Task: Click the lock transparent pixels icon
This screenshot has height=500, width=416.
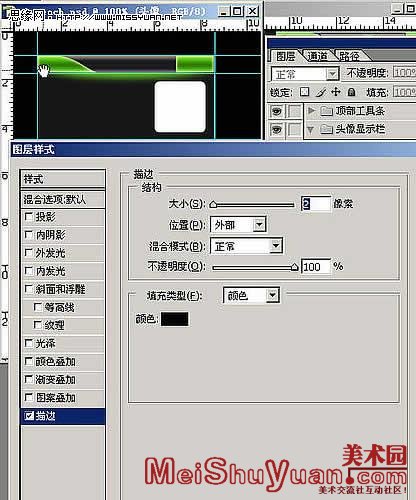Action: click(304, 92)
